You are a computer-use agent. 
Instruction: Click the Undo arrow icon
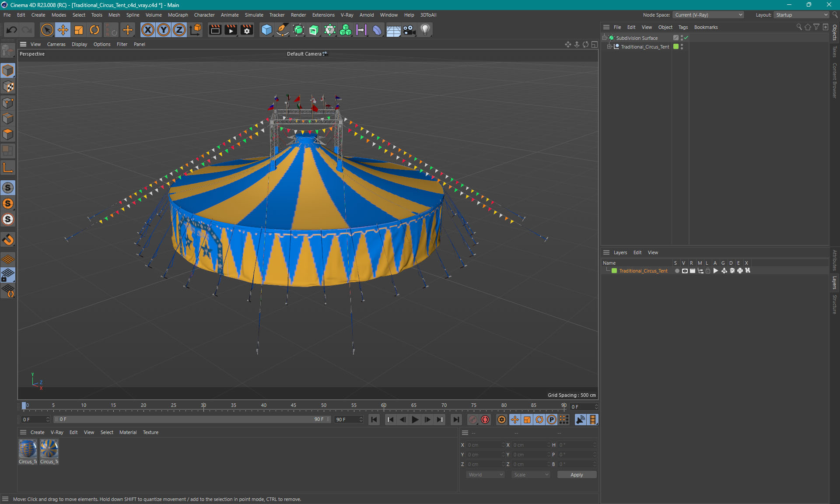[x=12, y=30]
